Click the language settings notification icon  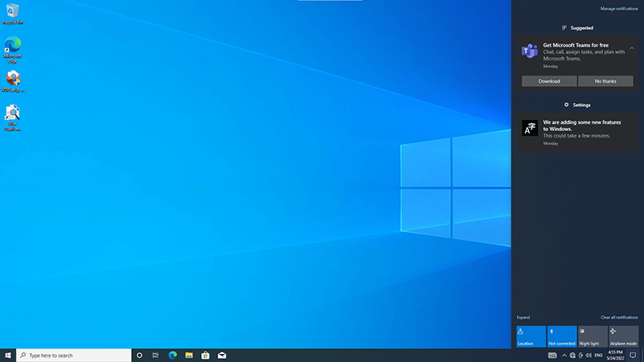pyautogui.click(x=530, y=128)
